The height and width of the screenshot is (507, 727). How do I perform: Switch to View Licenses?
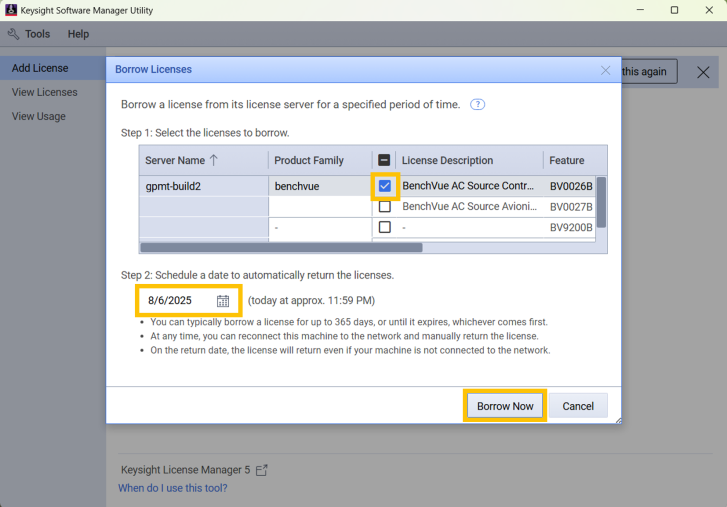coord(45,92)
